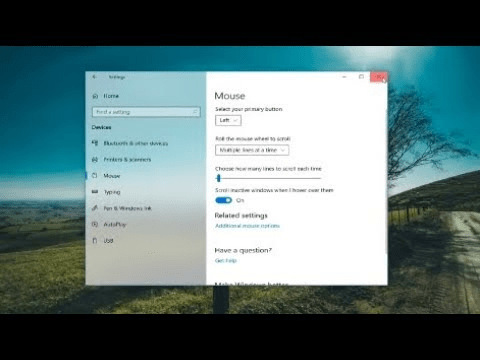
Task: Open the primary button dropdown set to Left
Action: tap(228, 120)
